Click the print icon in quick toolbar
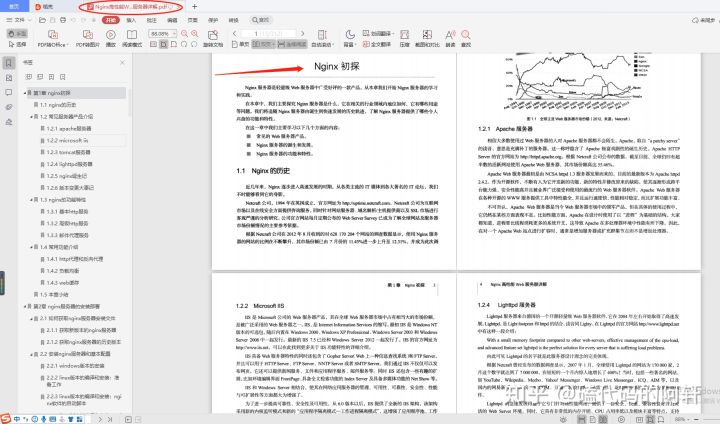The height and width of the screenshot is (424, 720). click(x=63, y=20)
